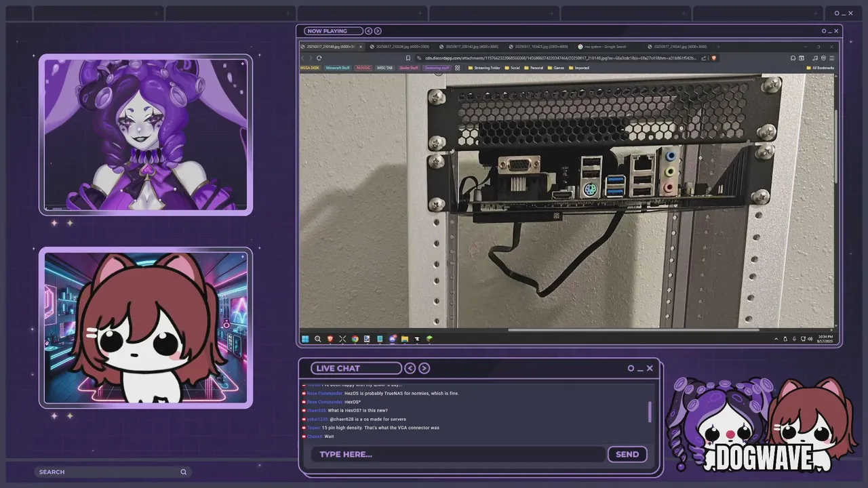Click the site info icon in address bar
This screenshot has height=488, width=868.
coord(419,58)
